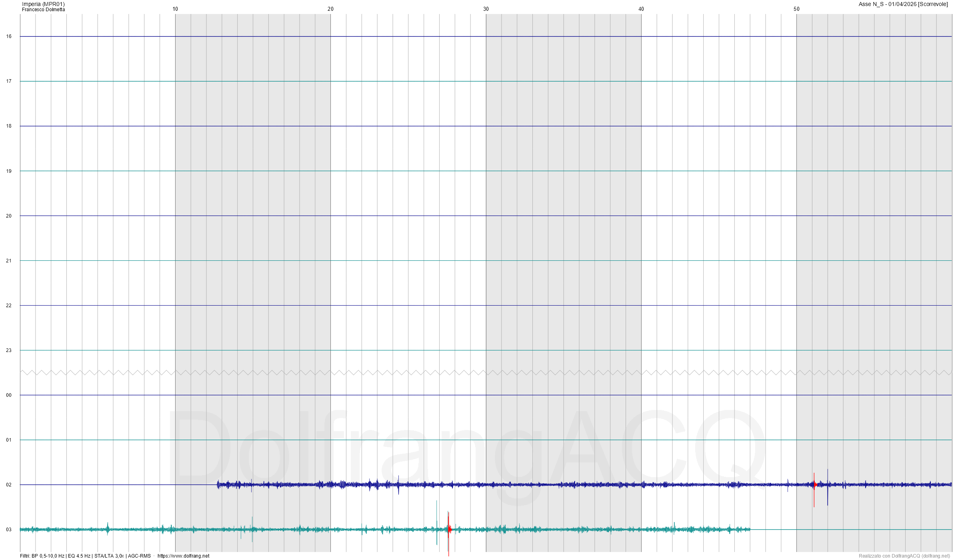The height and width of the screenshot is (560, 960).
Task: Click the 'Filtri: BP 0,5-10,0 Hz' filter text
Action: click(x=42, y=556)
